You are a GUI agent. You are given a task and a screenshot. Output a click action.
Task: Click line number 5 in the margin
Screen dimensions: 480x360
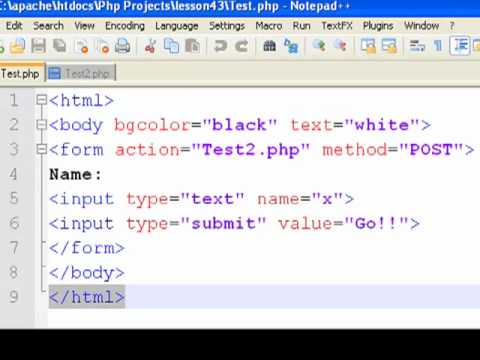point(13,198)
